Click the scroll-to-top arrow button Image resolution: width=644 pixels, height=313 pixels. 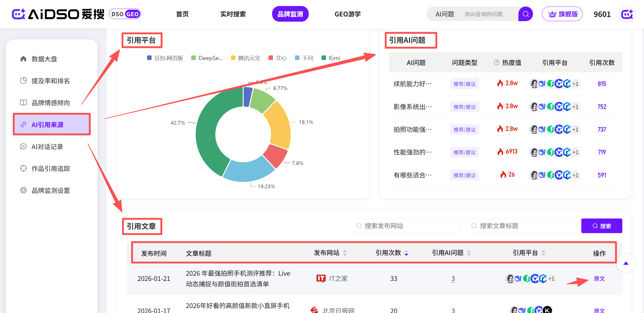pos(626,263)
